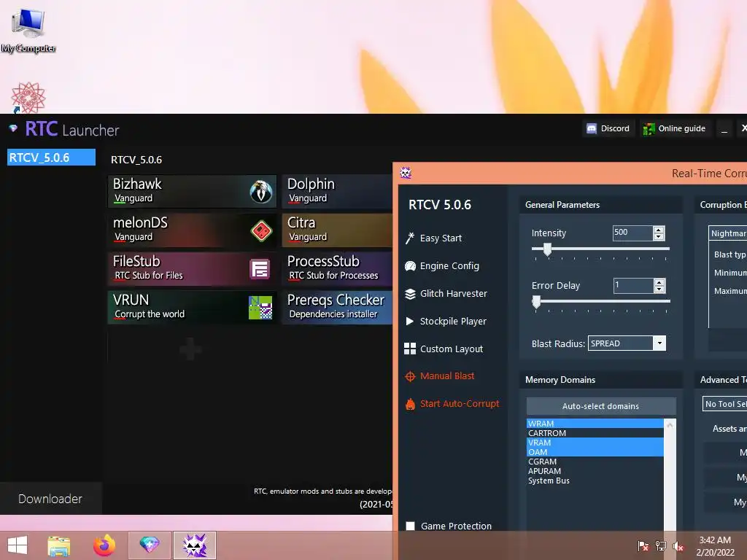Open the Discord link button

[x=608, y=128]
